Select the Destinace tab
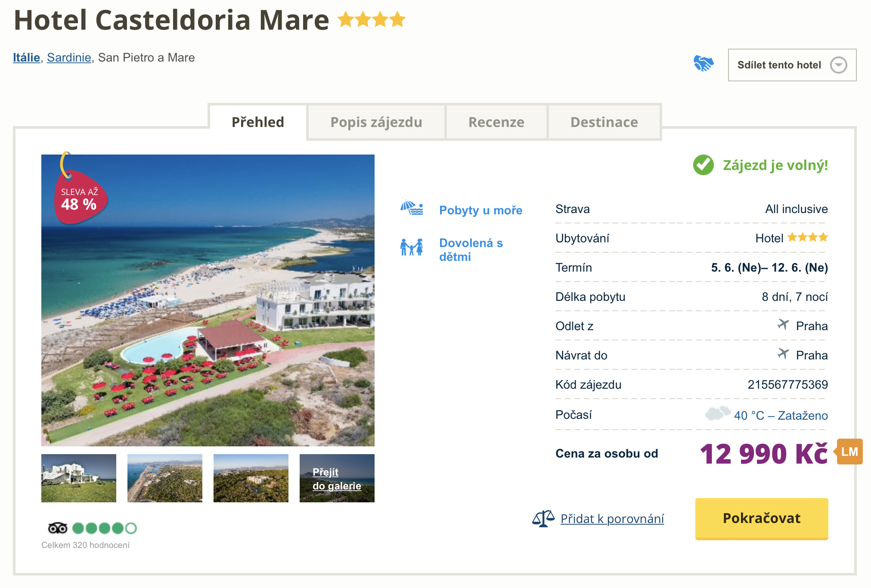Screen dimensions: 871x588 click(604, 122)
